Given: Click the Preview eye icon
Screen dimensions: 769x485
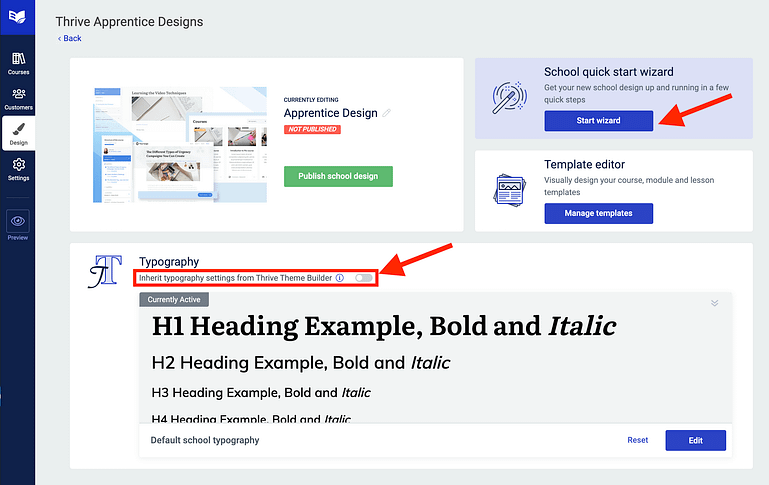Looking at the screenshot, I should 18,221.
